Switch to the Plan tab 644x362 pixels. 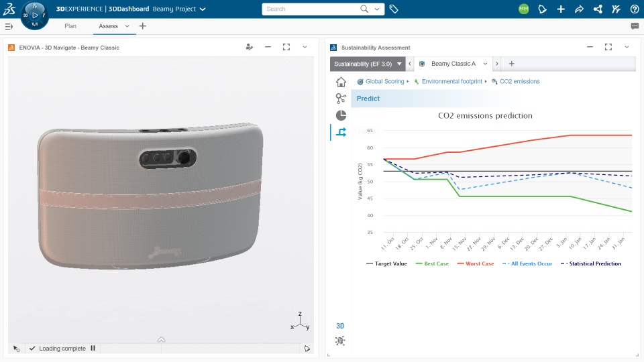pos(70,26)
